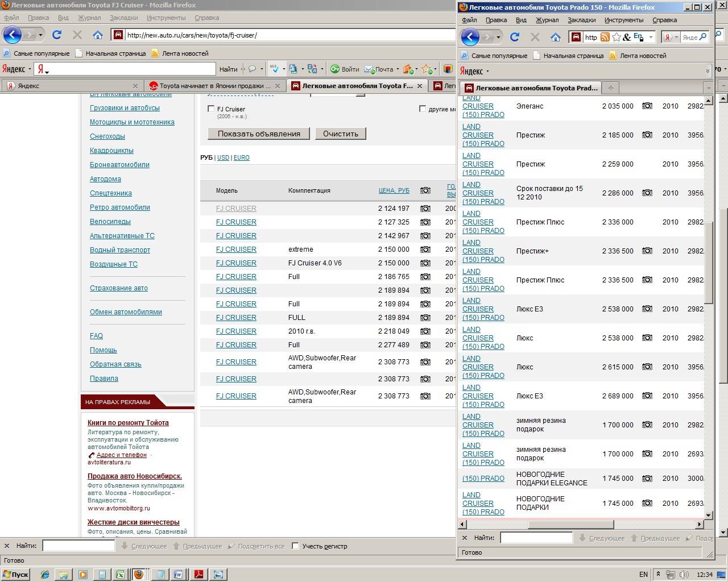Click volume icon in system tray
The width and height of the screenshot is (728, 582).
(685, 575)
